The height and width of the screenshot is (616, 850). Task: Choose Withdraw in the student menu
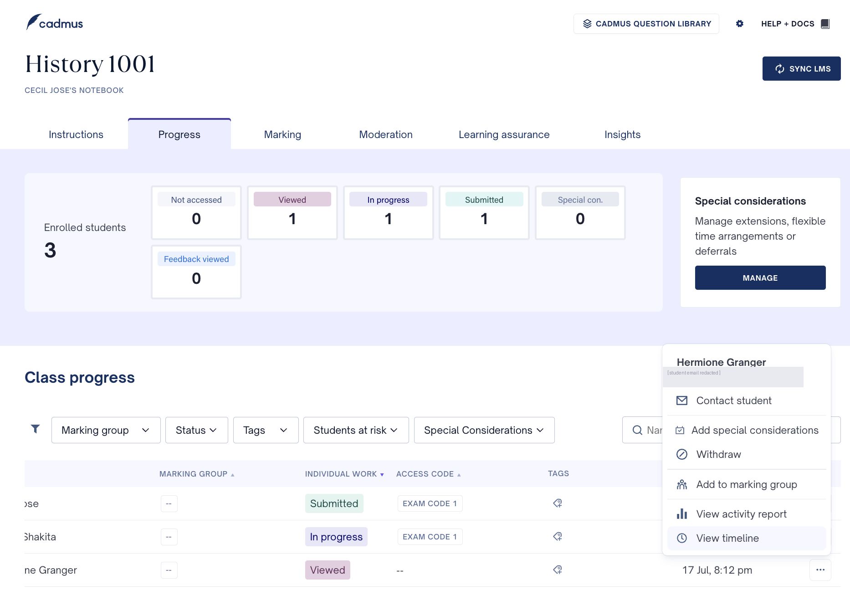(747, 454)
